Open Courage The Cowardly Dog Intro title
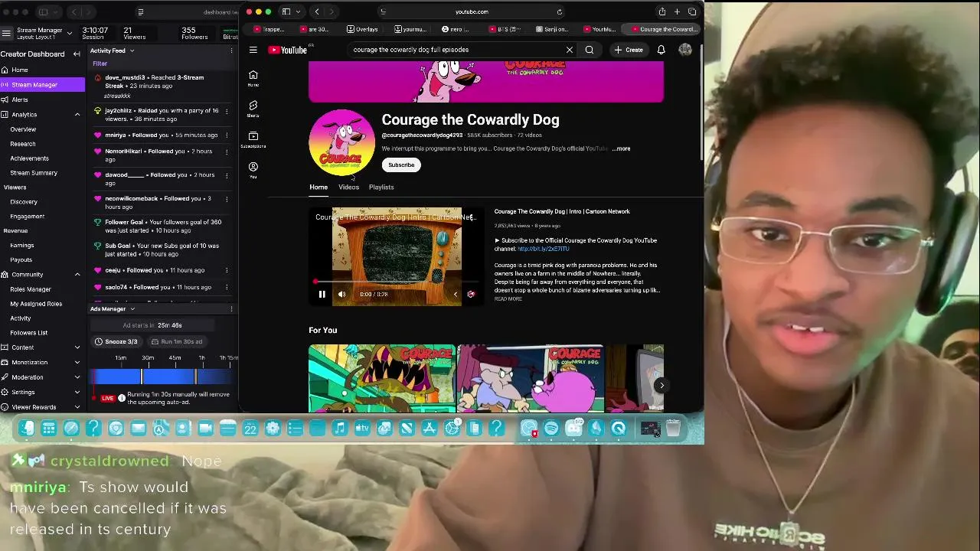Screen dimensions: 980x551 (x=562, y=211)
